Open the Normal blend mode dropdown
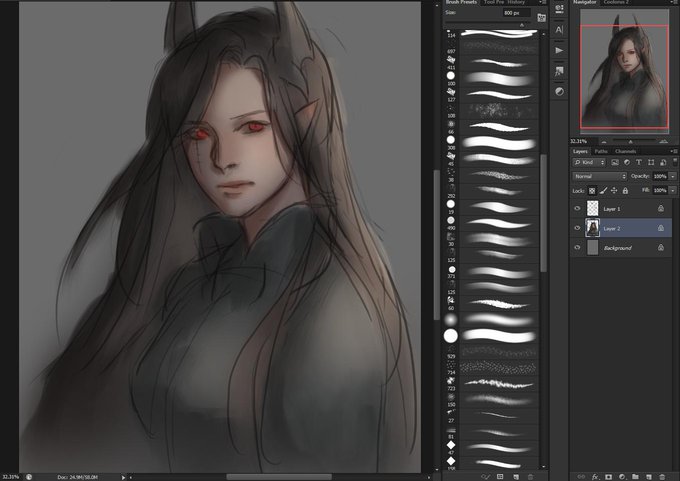The image size is (680, 481). point(600,177)
